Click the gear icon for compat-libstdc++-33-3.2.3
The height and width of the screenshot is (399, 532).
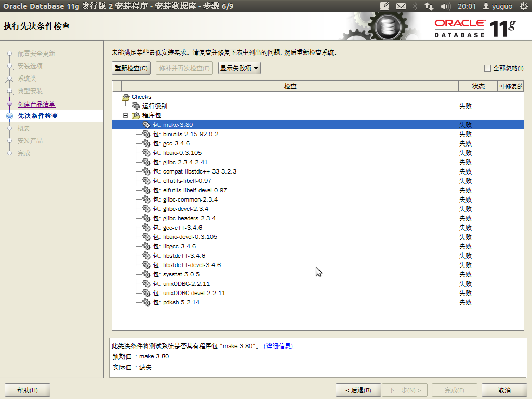pos(146,171)
